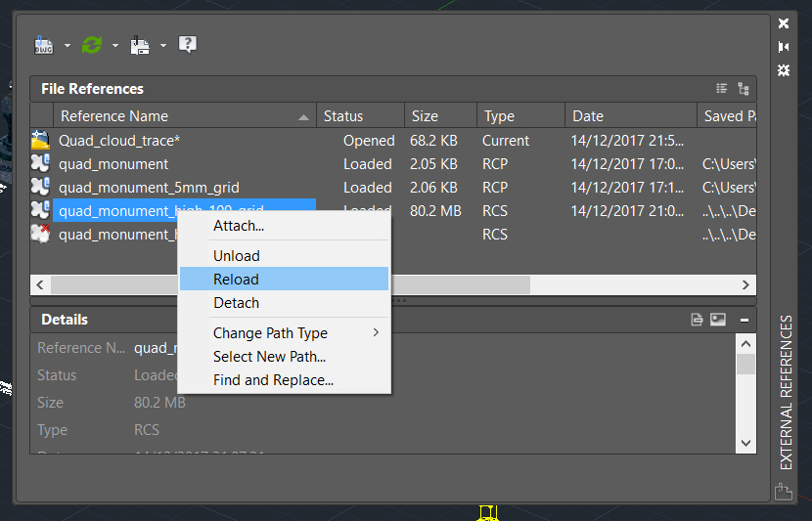This screenshot has width=812, height=521.
Task: Choose Attach... from the context menu
Action: click(x=284, y=226)
